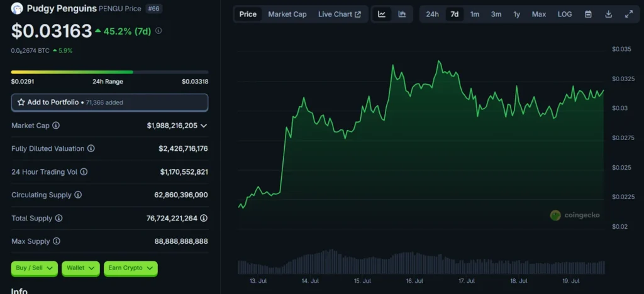The width and height of the screenshot is (644, 294).
Task: Open Buy / Sell dropdown
Action: click(34, 268)
